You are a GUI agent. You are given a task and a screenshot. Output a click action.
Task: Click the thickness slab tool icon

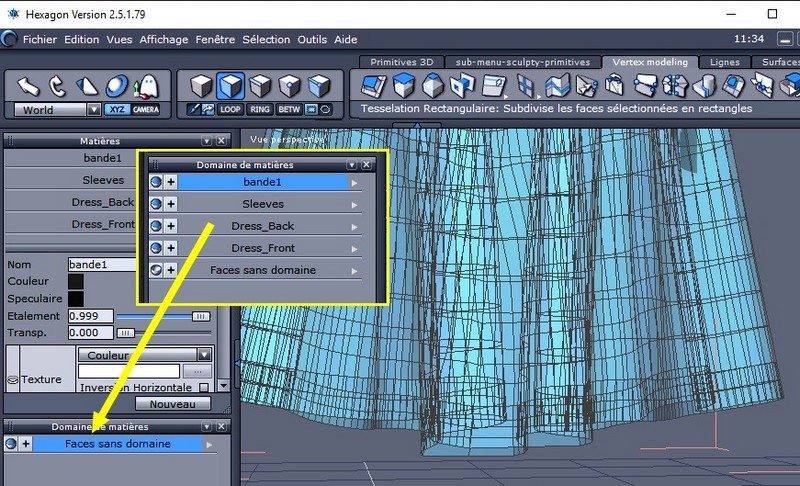(x=493, y=85)
